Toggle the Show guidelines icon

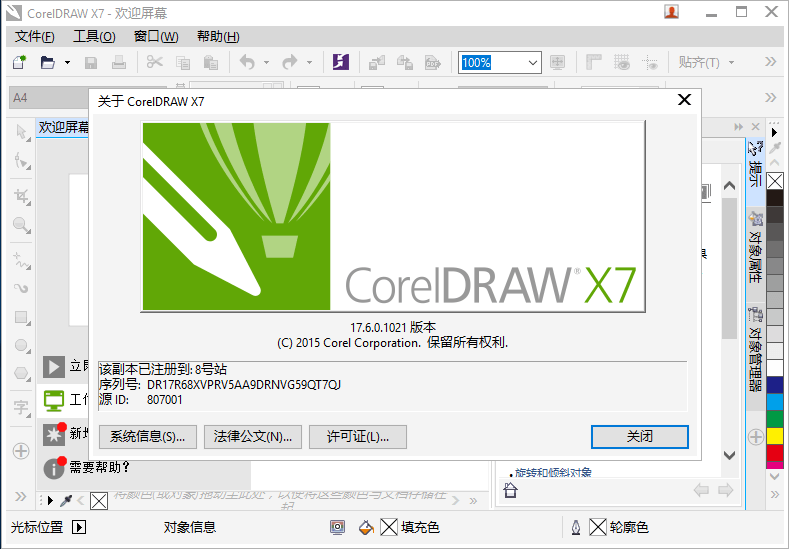pyautogui.click(x=650, y=63)
